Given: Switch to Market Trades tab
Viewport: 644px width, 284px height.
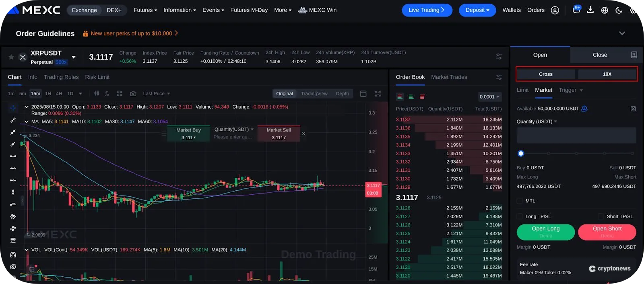Looking at the screenshot, I should (x=449, y=77).
